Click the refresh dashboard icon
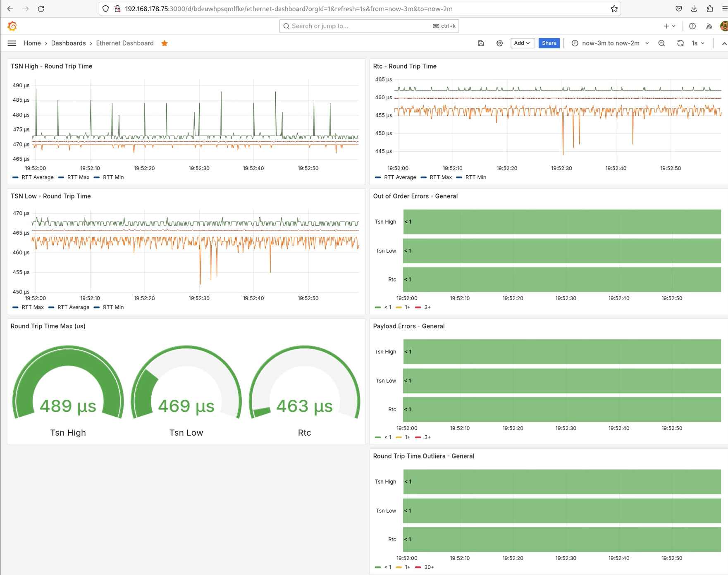 pyautogui.click(x=680, y=43)
